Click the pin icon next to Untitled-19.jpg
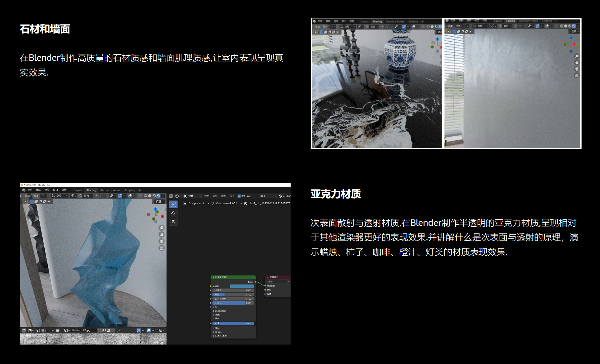 click(119, 330)
